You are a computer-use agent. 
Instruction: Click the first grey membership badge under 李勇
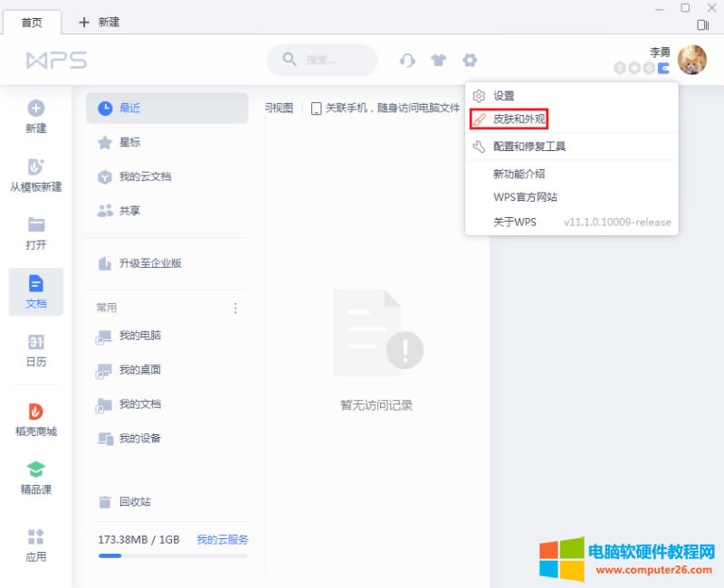(x=620, y=69)
